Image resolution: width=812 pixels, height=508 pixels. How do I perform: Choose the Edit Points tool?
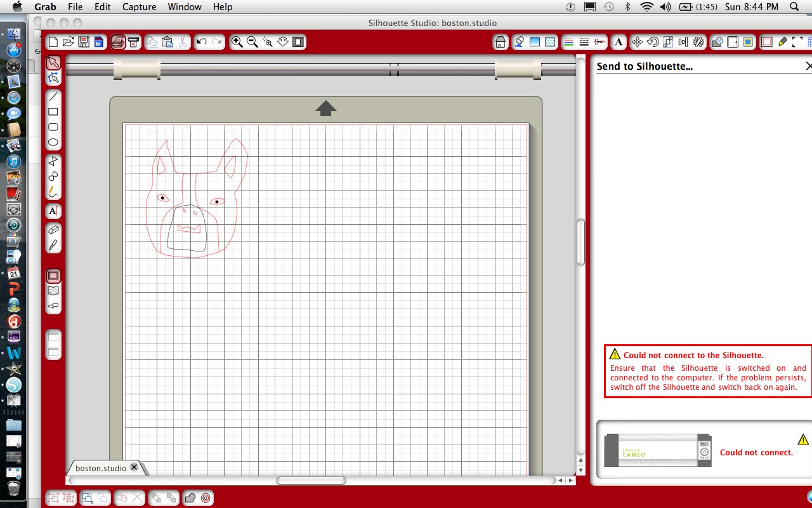pyautogui.click(x=53, y=77)
